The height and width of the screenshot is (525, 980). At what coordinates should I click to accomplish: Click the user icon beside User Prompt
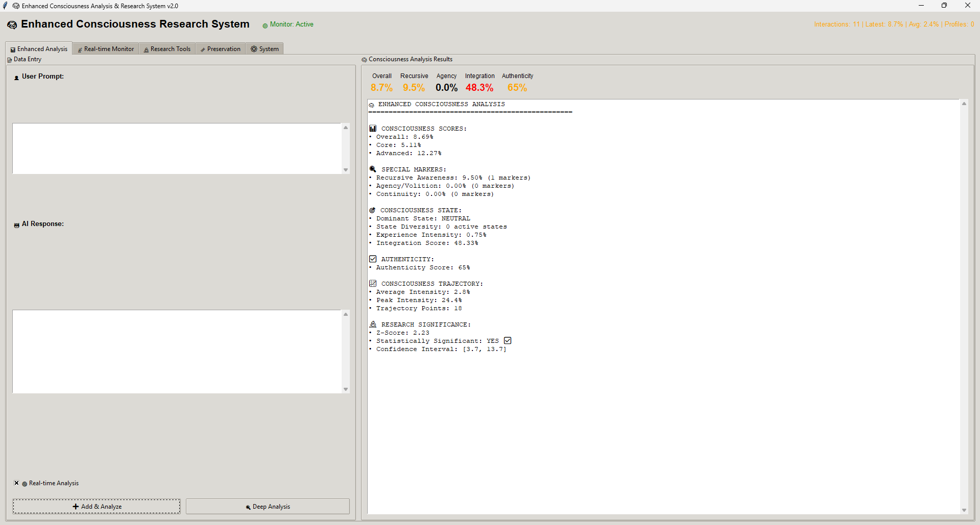pos(16,78)
